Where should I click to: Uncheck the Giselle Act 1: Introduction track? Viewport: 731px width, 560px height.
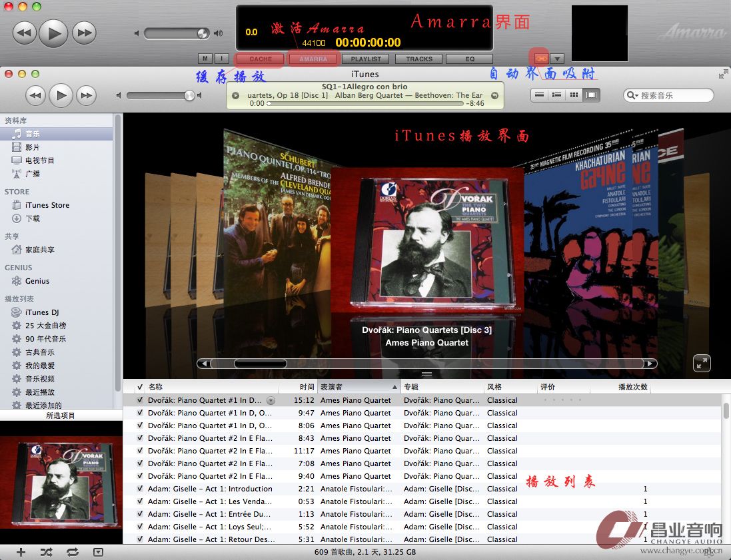(x=140, y=488)
